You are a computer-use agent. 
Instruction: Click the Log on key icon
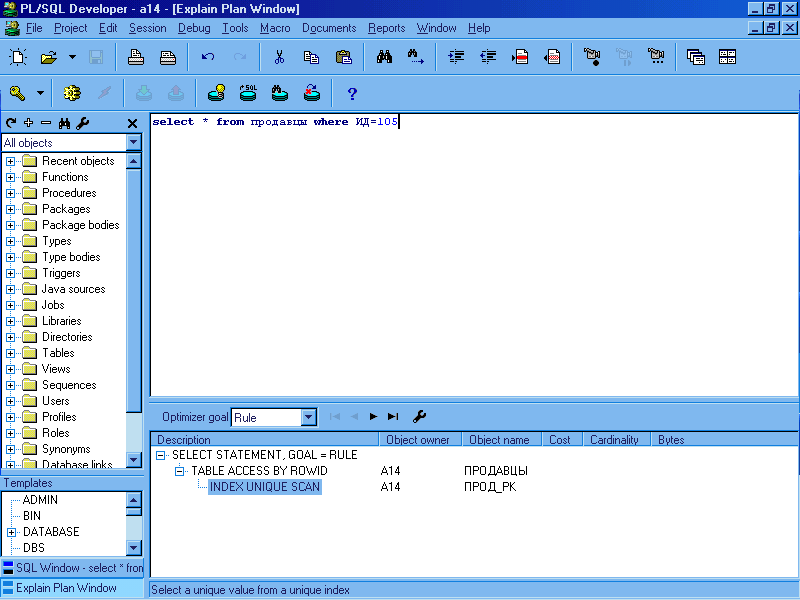click(17, 93)
